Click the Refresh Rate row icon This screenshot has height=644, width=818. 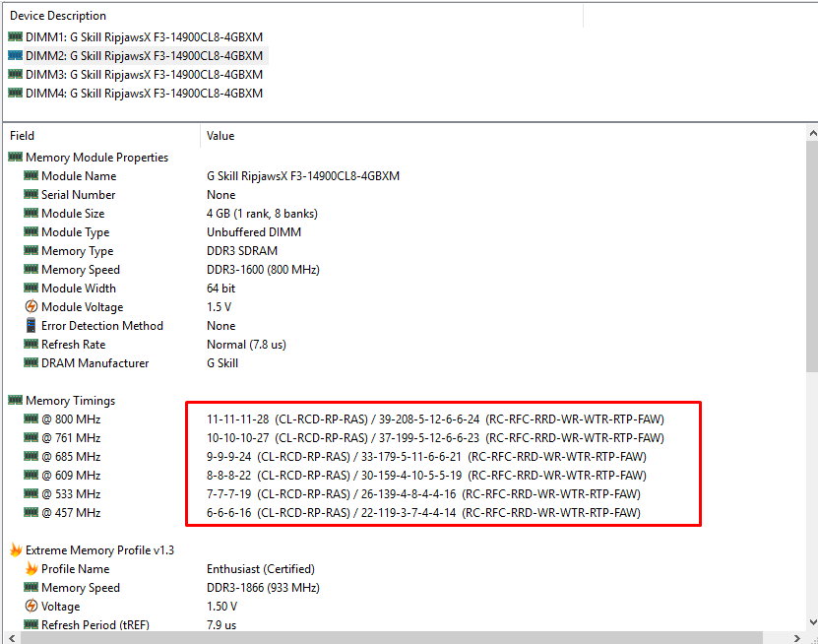pyautogui.click(x=31, y=344)
